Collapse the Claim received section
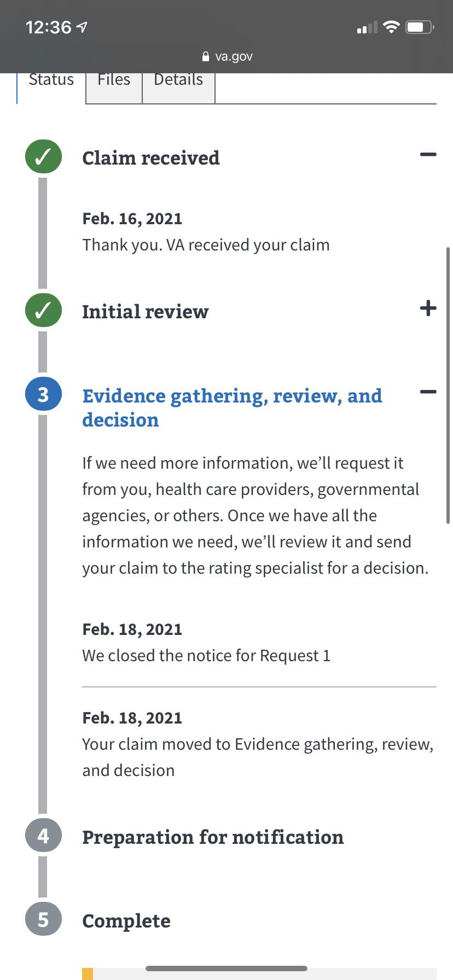 428,155
